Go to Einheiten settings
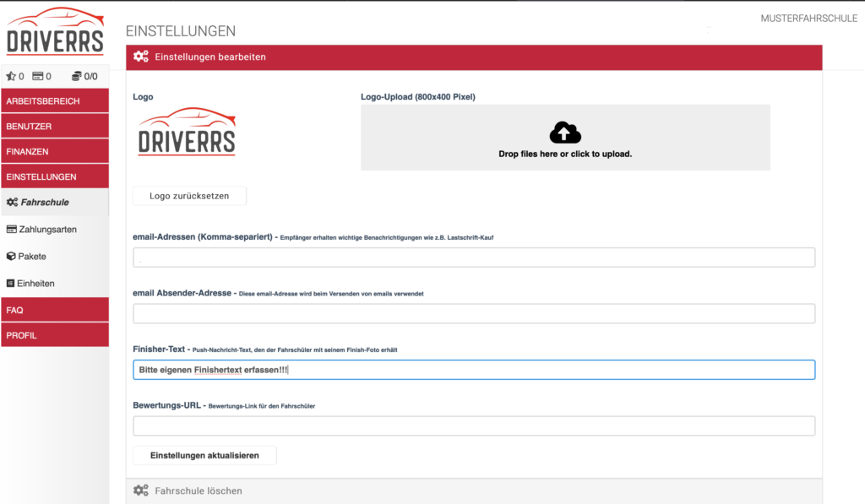 coord(55,284)
